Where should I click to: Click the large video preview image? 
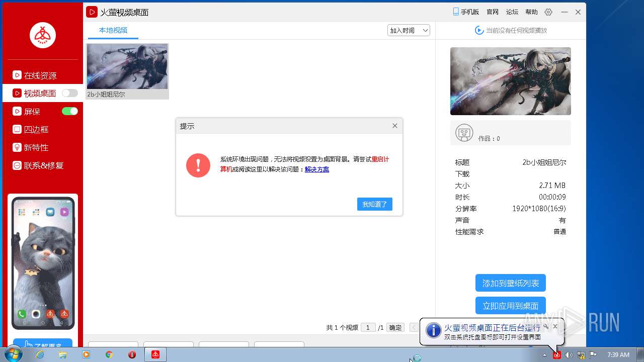511,81
